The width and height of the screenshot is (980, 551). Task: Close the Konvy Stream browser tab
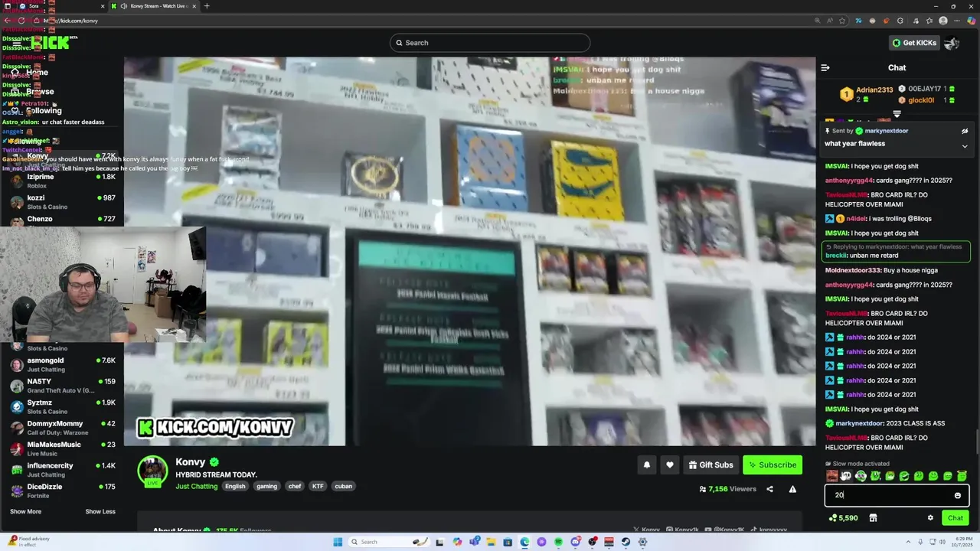pyautogui.click(x=194, y=6)
